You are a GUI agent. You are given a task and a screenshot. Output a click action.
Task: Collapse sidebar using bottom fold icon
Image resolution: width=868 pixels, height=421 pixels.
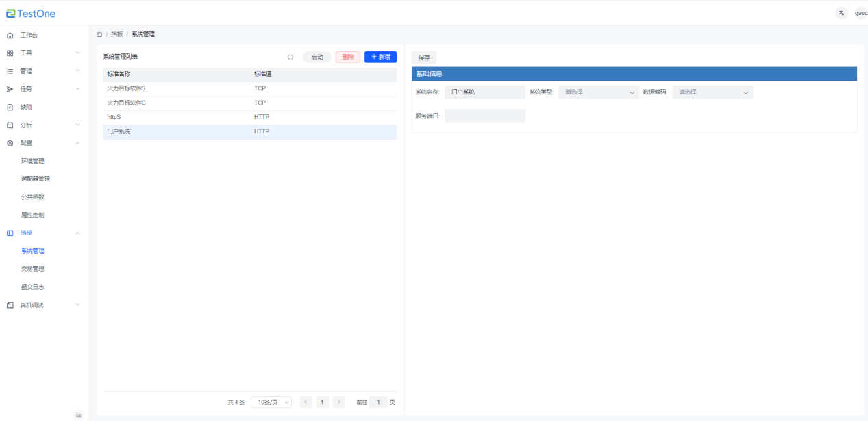[78, 414]
